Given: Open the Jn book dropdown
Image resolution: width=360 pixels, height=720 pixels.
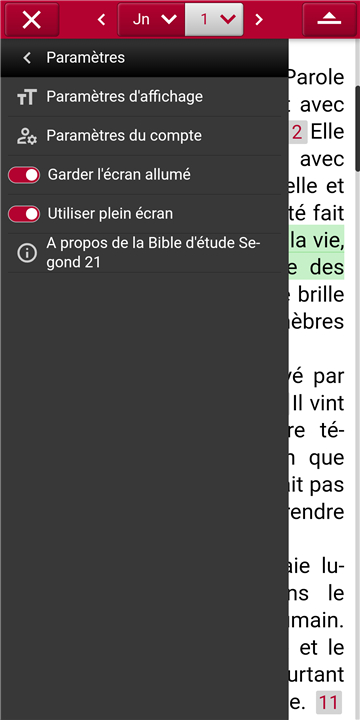Looking at the screenshot, I should [152, 19].
